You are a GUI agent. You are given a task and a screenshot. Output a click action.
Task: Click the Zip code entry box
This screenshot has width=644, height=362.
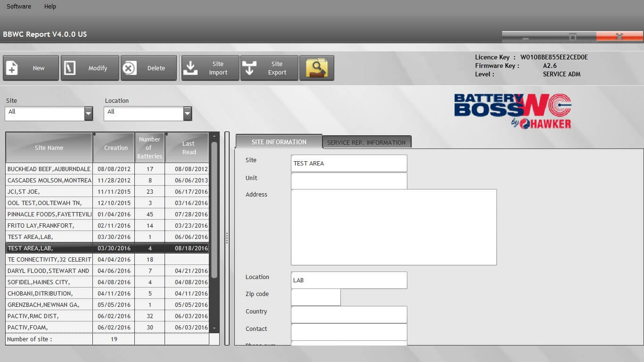click(316, 297)
